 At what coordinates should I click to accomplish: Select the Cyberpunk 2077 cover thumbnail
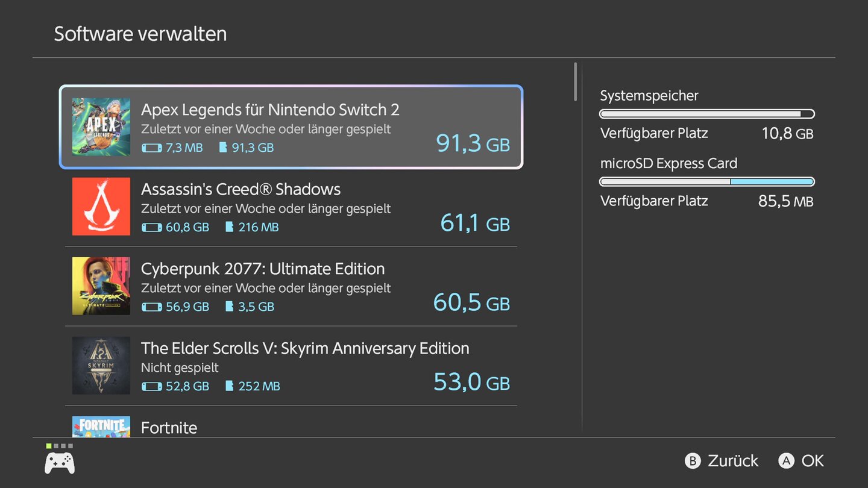coord(101,286)
